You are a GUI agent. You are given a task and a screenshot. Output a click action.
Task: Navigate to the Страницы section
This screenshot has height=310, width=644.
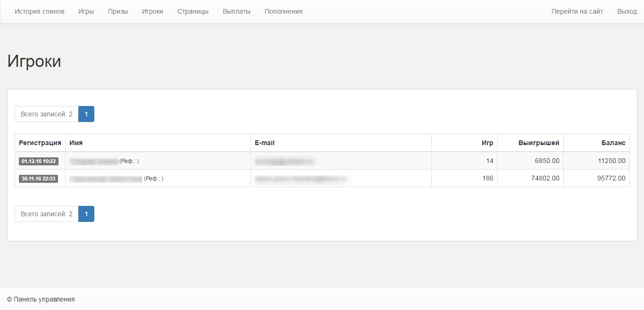pos(192,11)
